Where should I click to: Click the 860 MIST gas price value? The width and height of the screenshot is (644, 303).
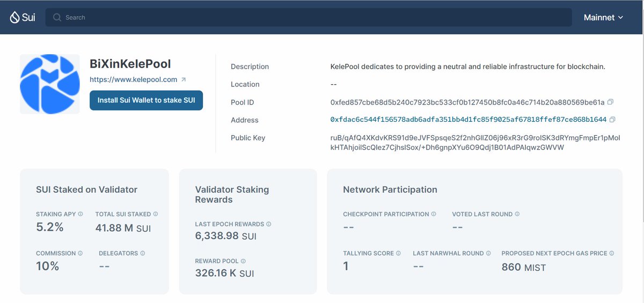pos(524,267)
